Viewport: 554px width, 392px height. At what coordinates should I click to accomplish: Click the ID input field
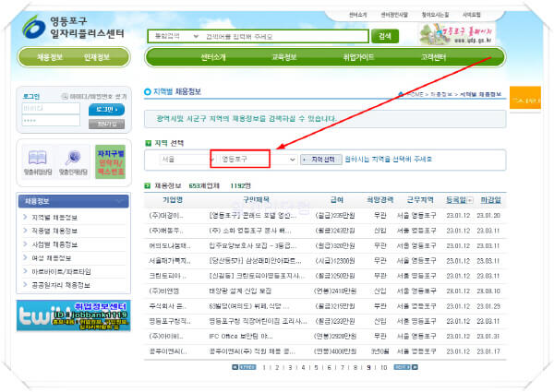(51, 108)
